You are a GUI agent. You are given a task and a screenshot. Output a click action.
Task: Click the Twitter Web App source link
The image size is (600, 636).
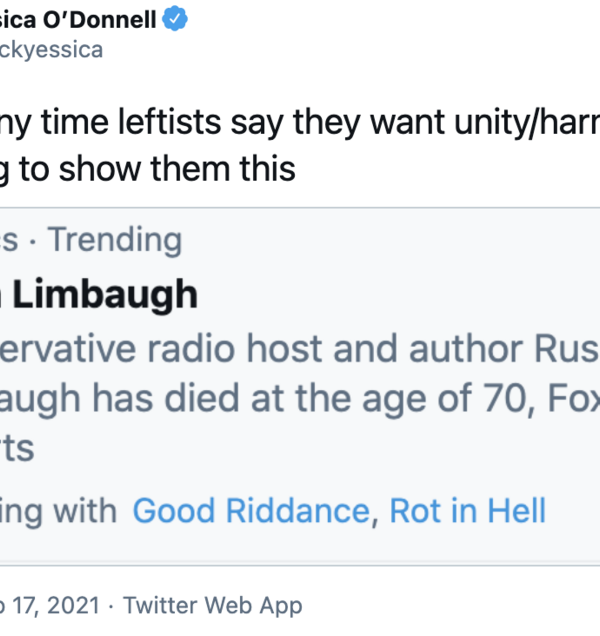pos(212,605)
